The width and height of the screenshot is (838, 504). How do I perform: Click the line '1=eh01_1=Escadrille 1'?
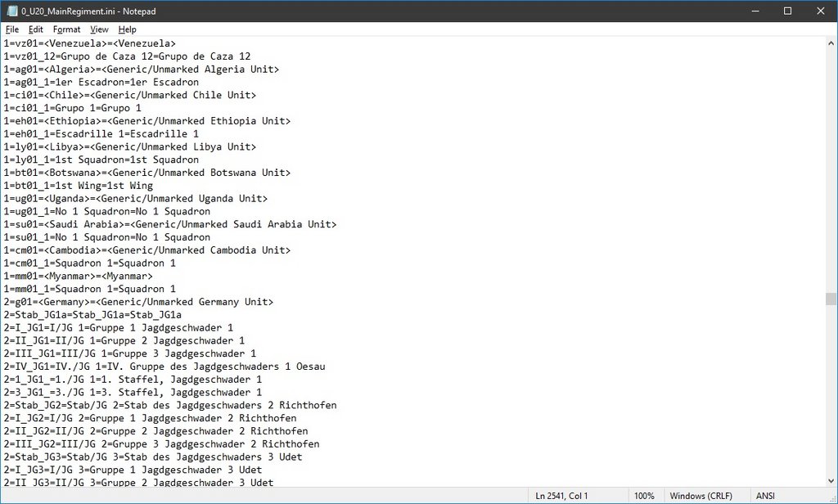(101, 133)
